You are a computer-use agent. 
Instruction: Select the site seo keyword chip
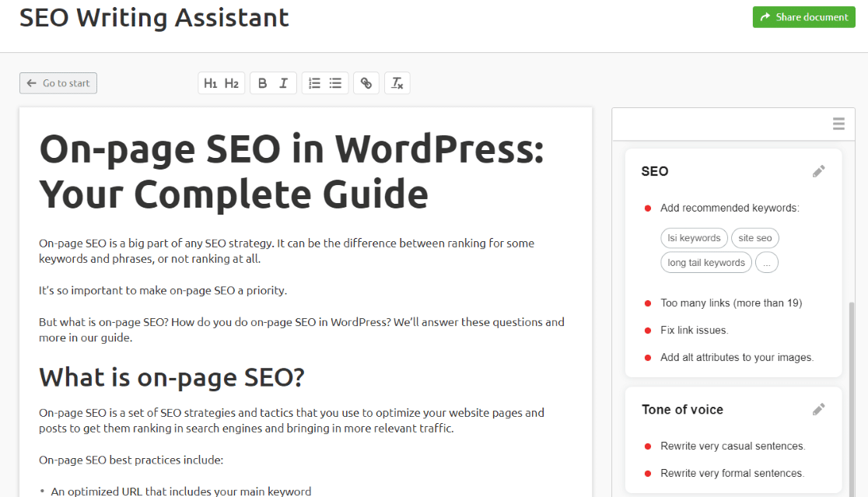click(x=754, y=238)
